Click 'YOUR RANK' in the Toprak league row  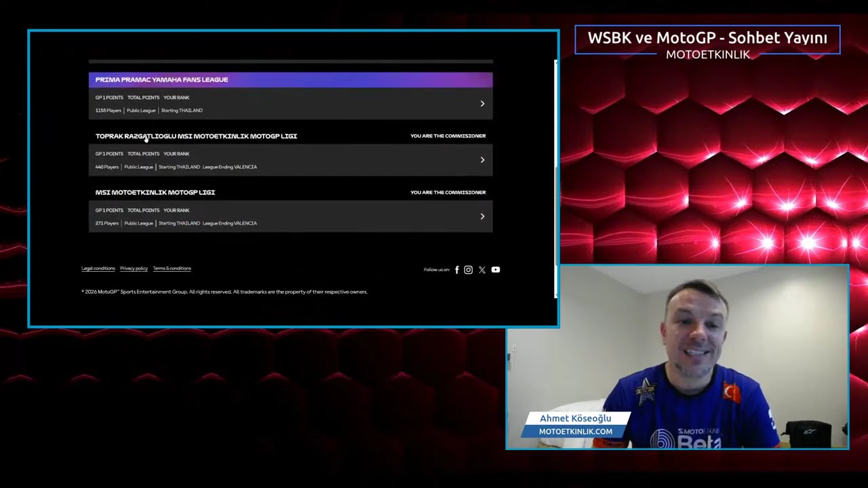pyautogui.click(x=176, y=154)
